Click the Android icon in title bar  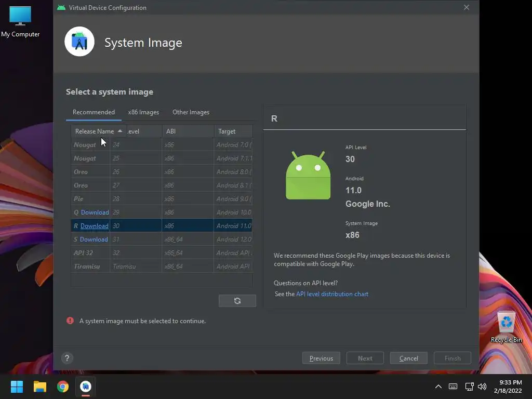coord(61,7)
